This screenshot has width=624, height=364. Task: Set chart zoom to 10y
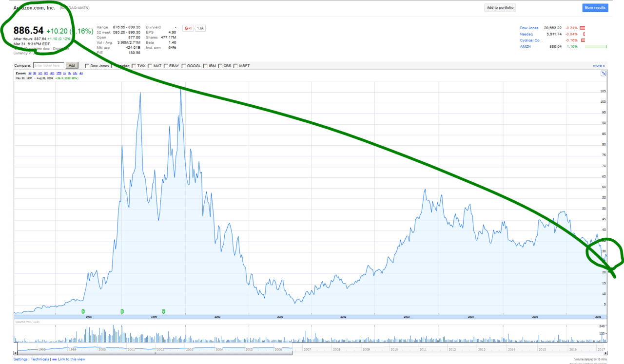coord(75,73)
